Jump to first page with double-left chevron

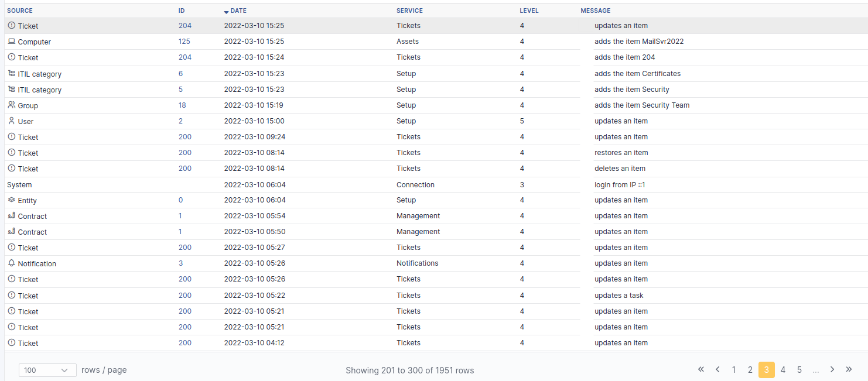click(701, 369)
